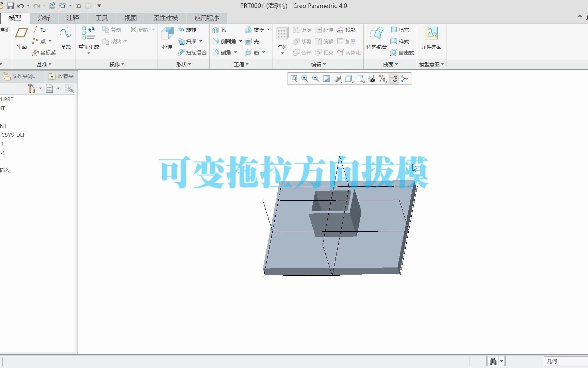
Task: Select the 样式 (Style) surface tool
Action: (x=400, y=41)
